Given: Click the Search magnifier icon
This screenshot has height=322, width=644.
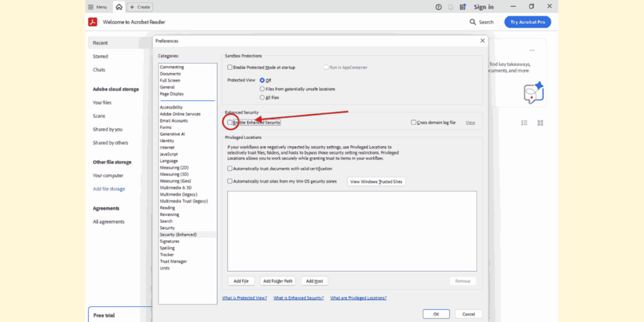Looking at the screenshot, I should click(x=473, y=22).
